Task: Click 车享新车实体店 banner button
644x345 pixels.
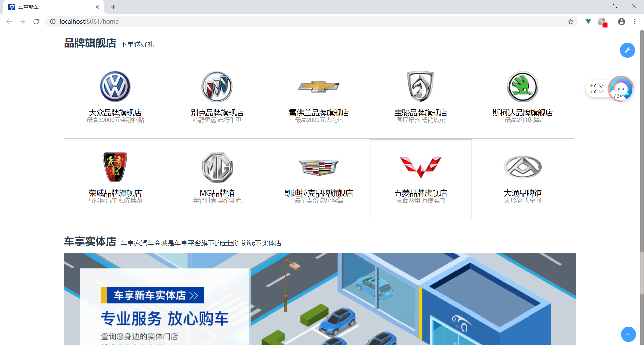Action: pyautogui.click(x=152, y=295)
